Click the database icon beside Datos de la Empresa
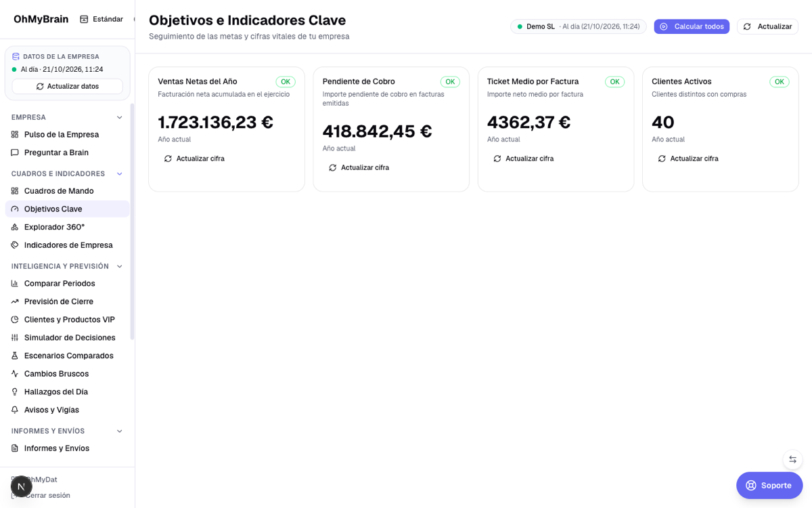 pyautogui.click(x=16, y=57)
